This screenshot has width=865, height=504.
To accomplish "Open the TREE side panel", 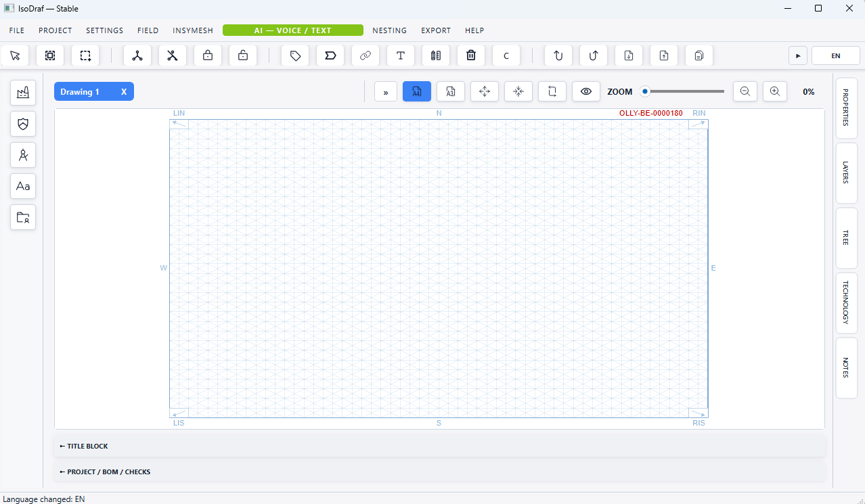I will (847, 237).
